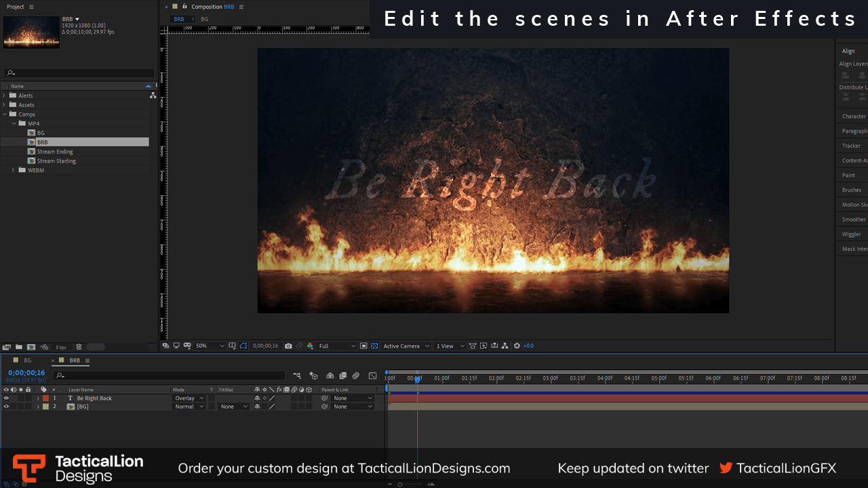Open the magnification 50% dropdown
Image resolution: width=868 pixels, height=488 pixels.
[210, 346]
